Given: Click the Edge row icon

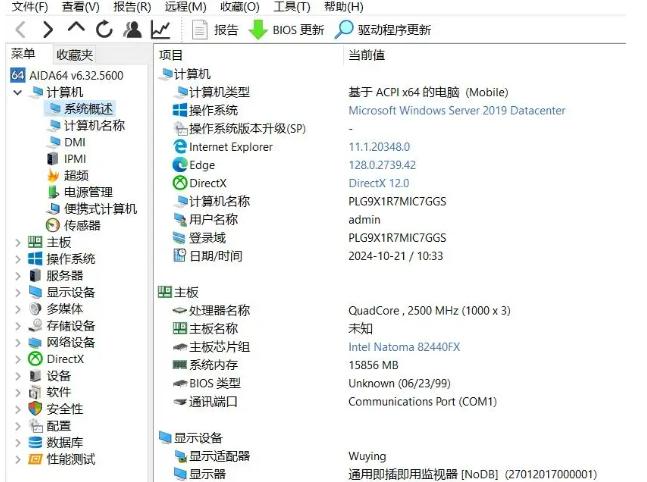Looking at the screenshot, I should (x=180, y=165).
